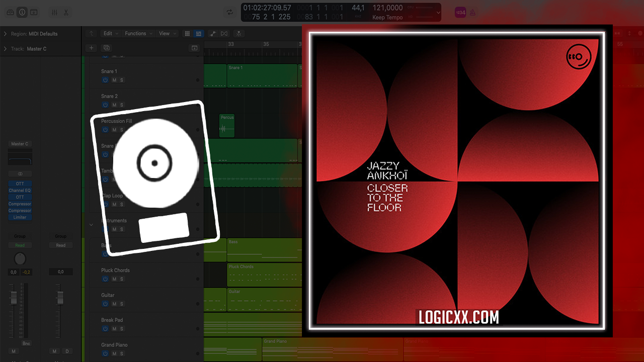Screen dimensions: 644x362
Task: Open the View menu in tracks area
Action: (x=167, y=34)
